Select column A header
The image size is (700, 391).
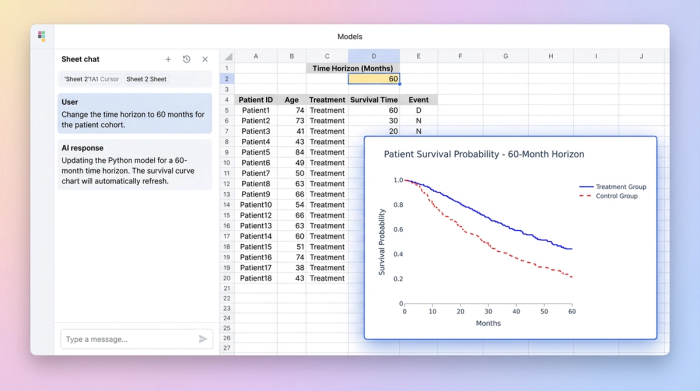256,56
